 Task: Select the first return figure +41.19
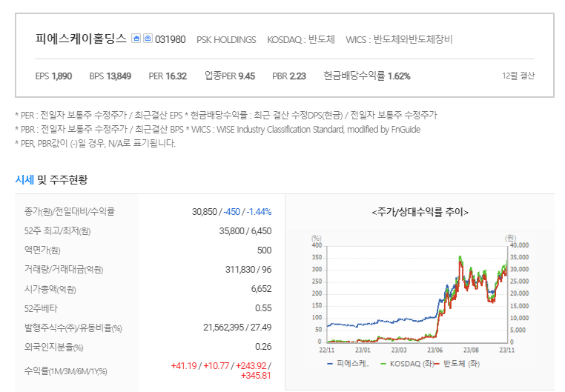pyautogui.click(x=184, y=366)
